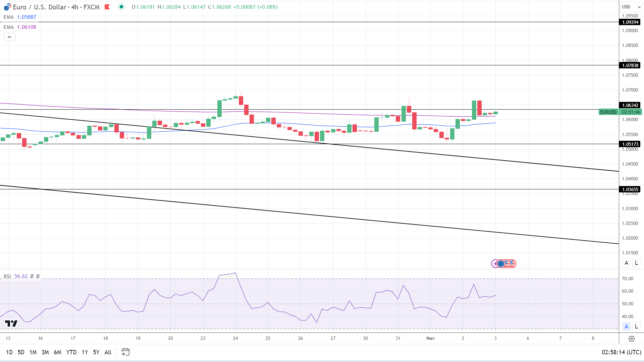Open chart settings gear icon
644x362 pixels.
[631, 339]
